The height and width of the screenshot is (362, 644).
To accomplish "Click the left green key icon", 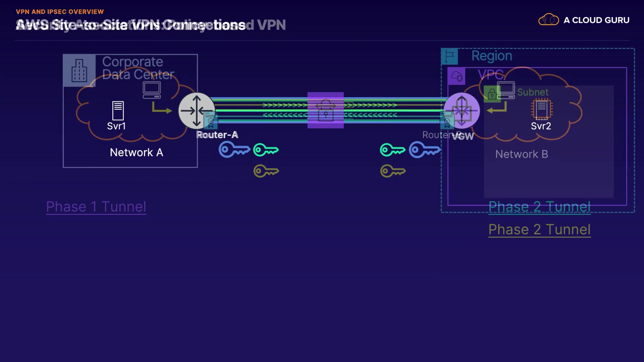I will (266, 150).
